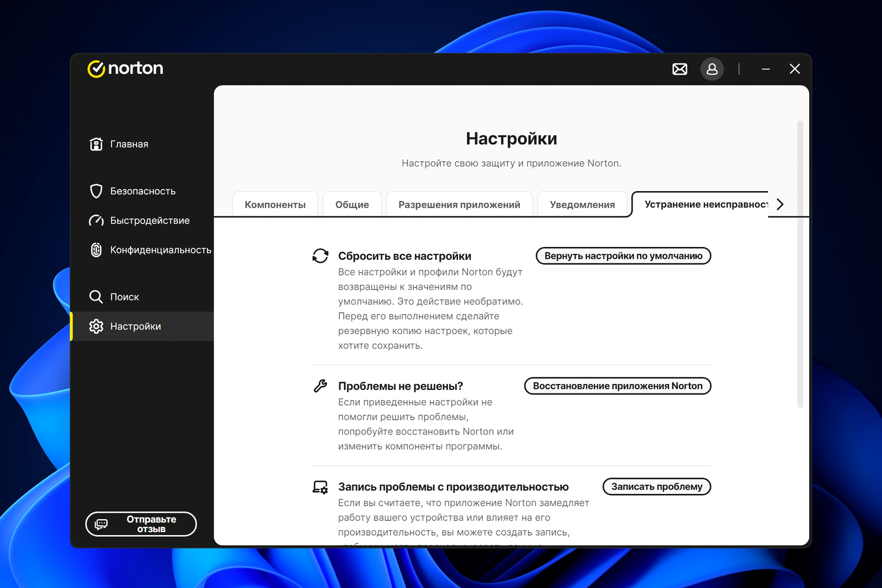
Task: Select the Устранение неисправностей tab
Action: click(x=700, y=204)
